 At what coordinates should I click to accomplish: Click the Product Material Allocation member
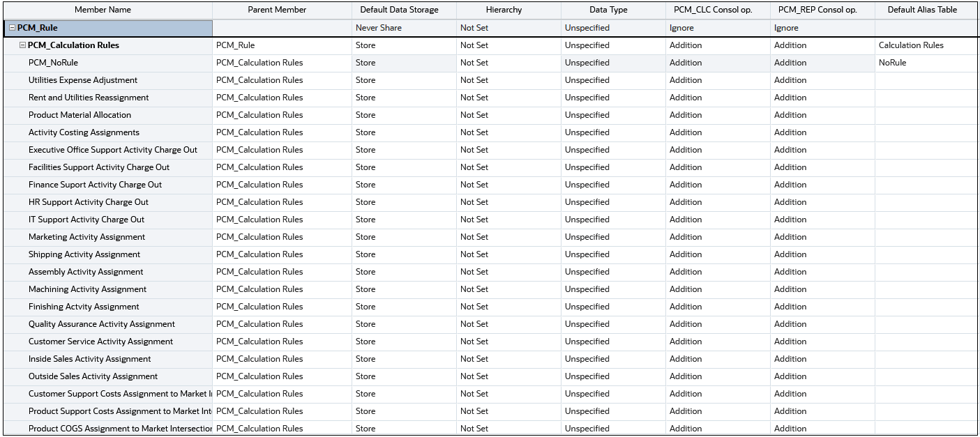[80, 115]
